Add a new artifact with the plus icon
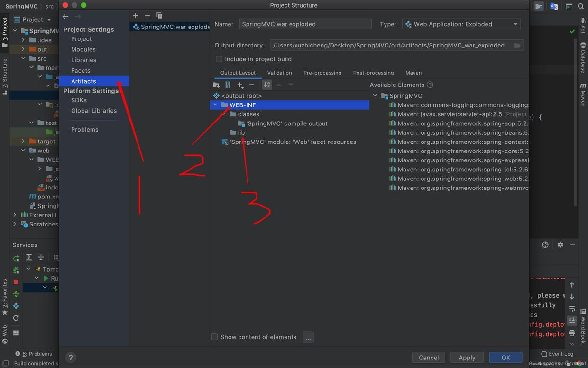This screenshot has height=368, width=588. tap(136, 16)
